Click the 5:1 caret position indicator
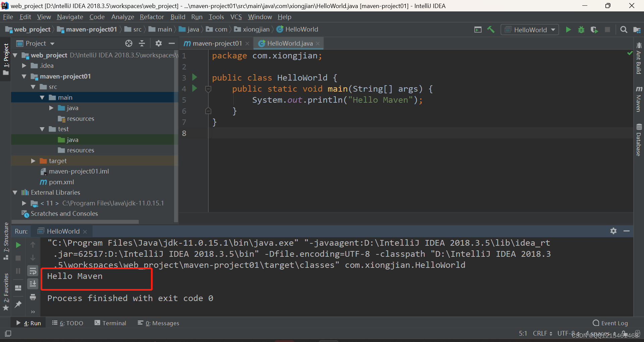This screenshot has height=342, width=644. click(x=523, y=333)
